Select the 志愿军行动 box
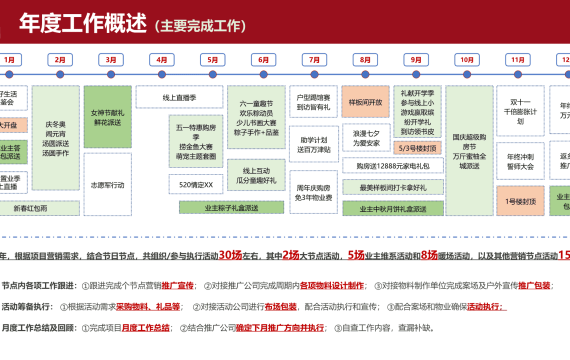570x360 pixels. tap(108, 184)
